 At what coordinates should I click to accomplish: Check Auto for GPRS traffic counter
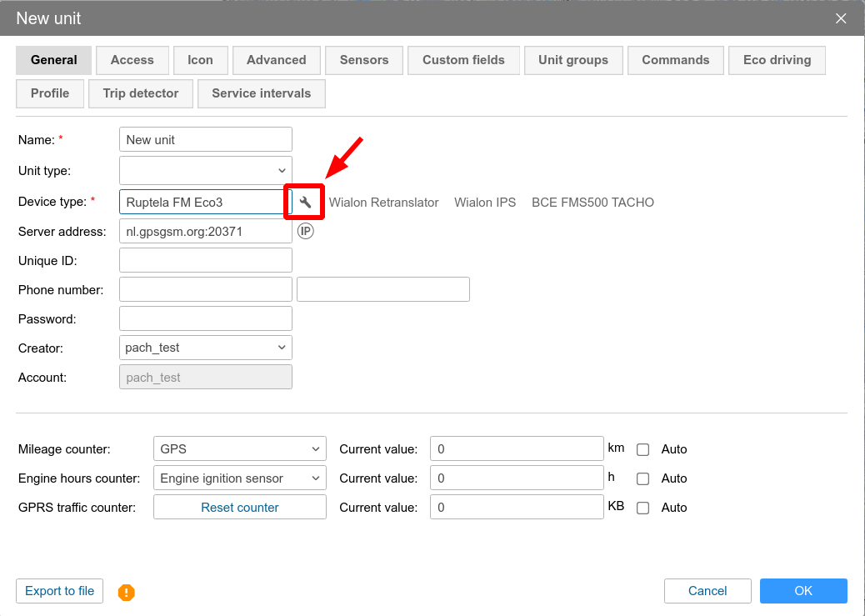click(x=642, y=508)
